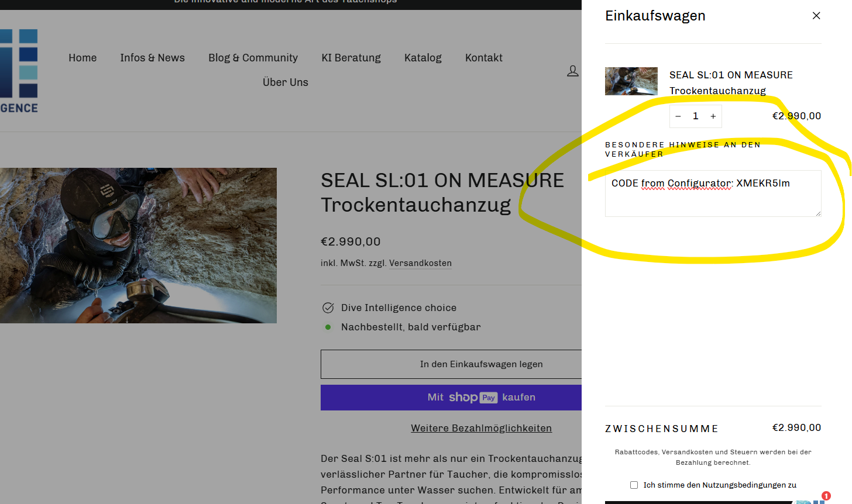Open SEAL SL:01 ON MEASURE cart item title
This screenshot has width=852, height=504.
point(731,82)
